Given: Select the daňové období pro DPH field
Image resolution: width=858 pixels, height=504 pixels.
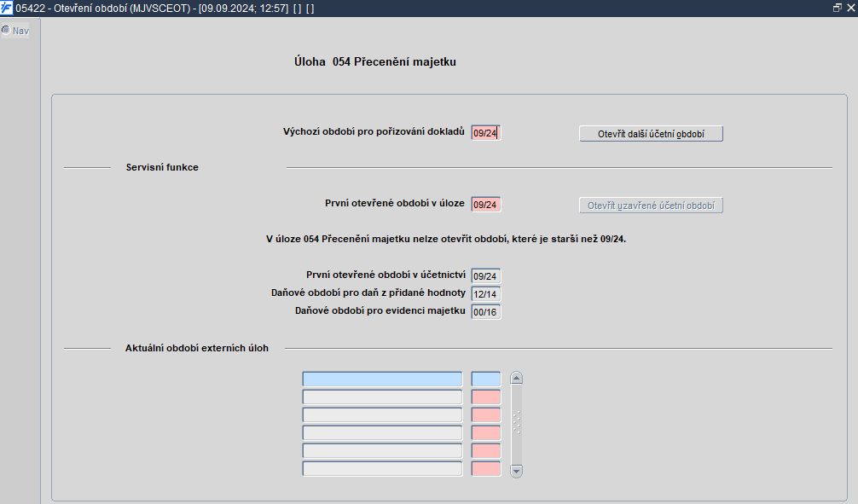Looking at the screenshot, I should click(x=486, y=294).
